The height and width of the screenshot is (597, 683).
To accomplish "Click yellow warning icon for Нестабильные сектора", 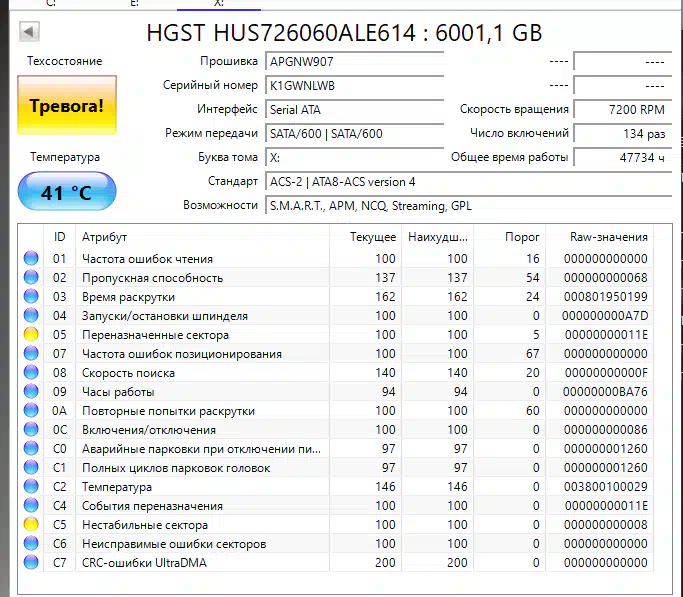I will click(x=31, y=525).
